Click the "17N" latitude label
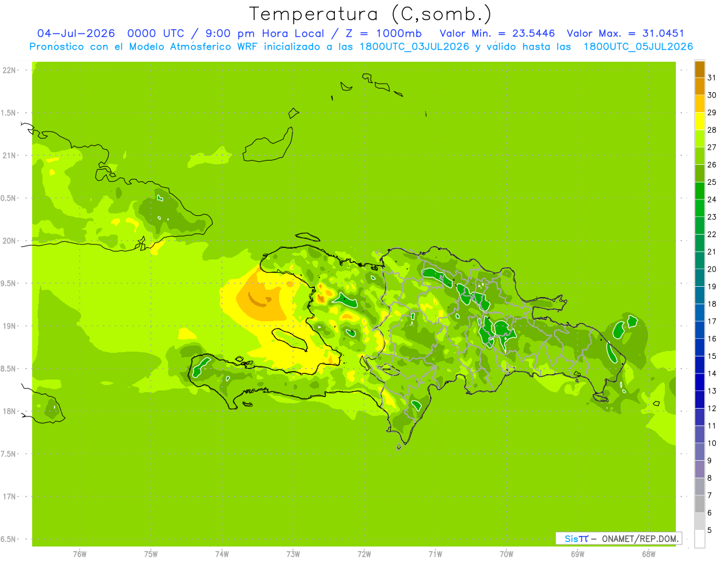The image size is (728, 562). [8, 497]
